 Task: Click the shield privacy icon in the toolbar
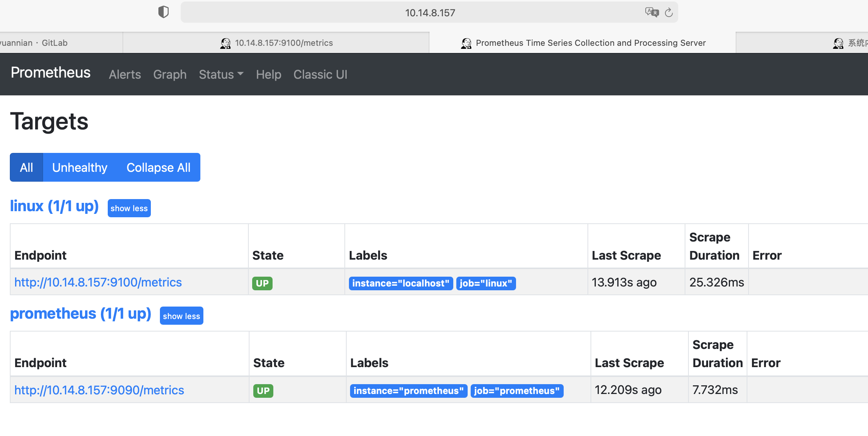pyautogui.click(x=164, y=12)
